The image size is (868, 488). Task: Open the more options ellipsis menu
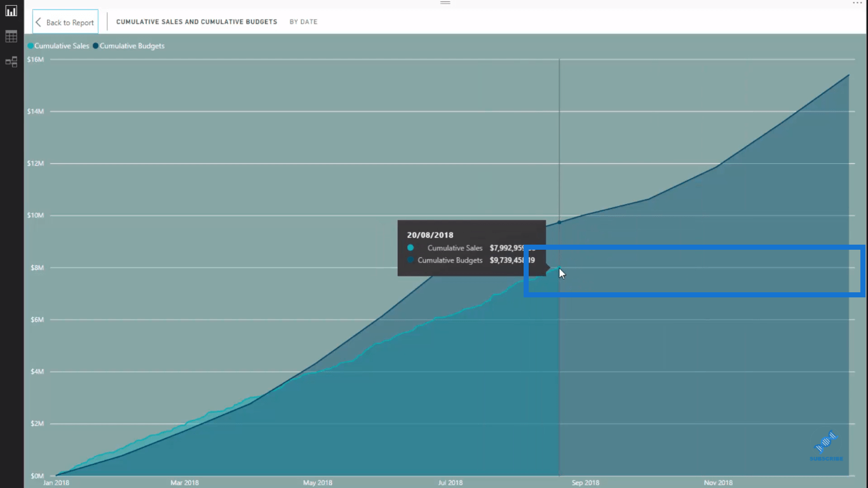858,3
